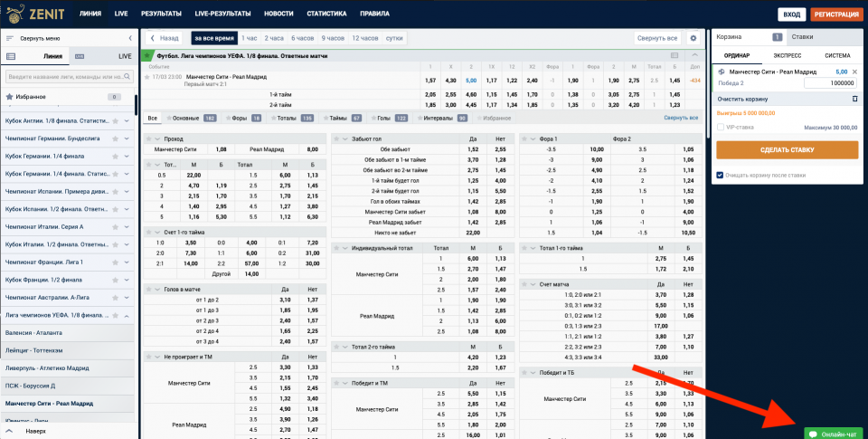The height and width of the screenshot is (439, 868).
Task: Click the search magnifier in league search field
Action: [127, 77]
